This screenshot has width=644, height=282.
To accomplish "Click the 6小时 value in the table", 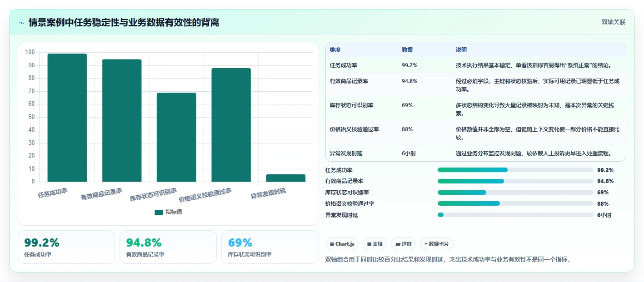I will pos(409,153).
